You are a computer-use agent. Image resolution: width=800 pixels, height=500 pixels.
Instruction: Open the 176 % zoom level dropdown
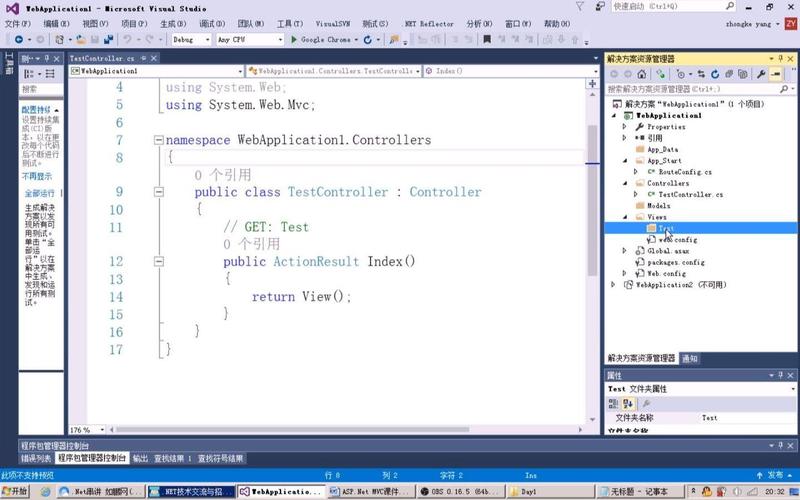102,430
